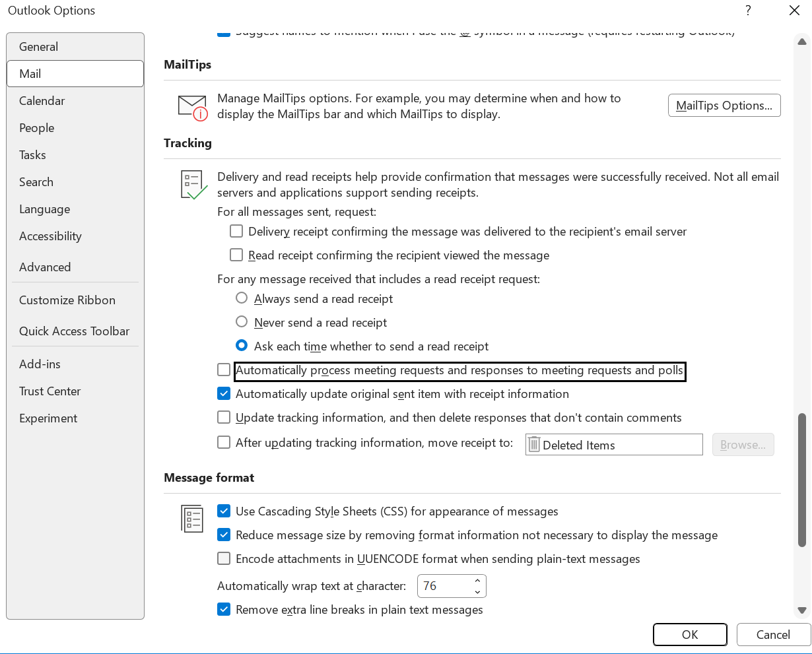
Task: Open the People options category
Action: click(x=75, y=128)
